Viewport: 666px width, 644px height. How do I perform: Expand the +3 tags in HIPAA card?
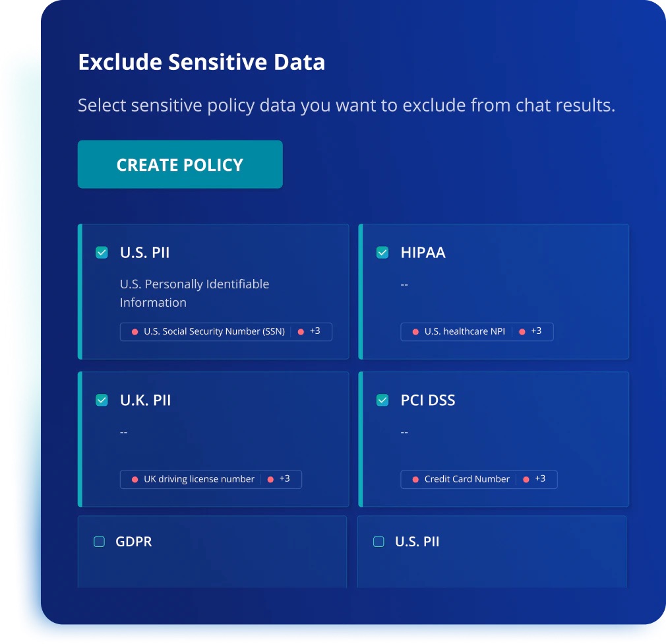[535, 331]
